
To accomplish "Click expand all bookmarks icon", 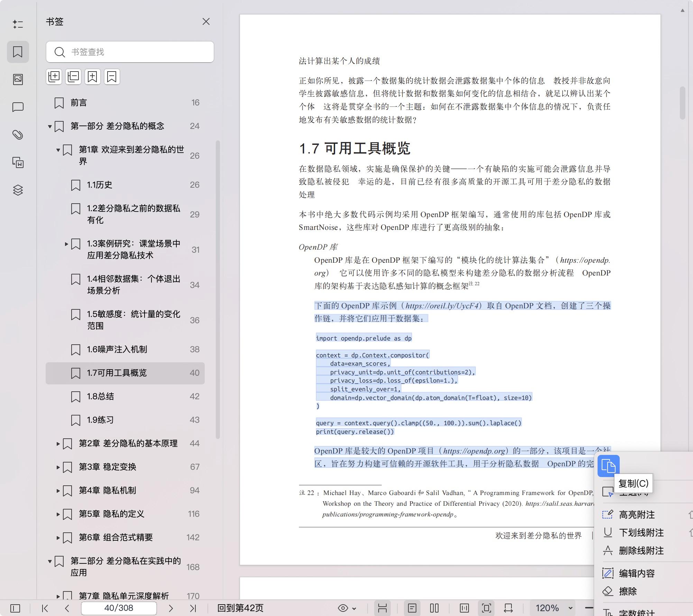I will pyautogui.click(x=54, y=77).
